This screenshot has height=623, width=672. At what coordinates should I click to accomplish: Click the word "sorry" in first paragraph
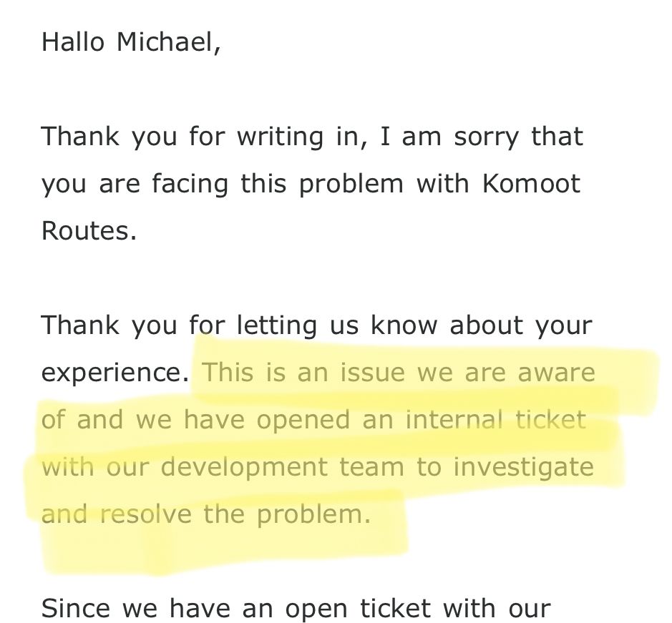coord(486,136)
